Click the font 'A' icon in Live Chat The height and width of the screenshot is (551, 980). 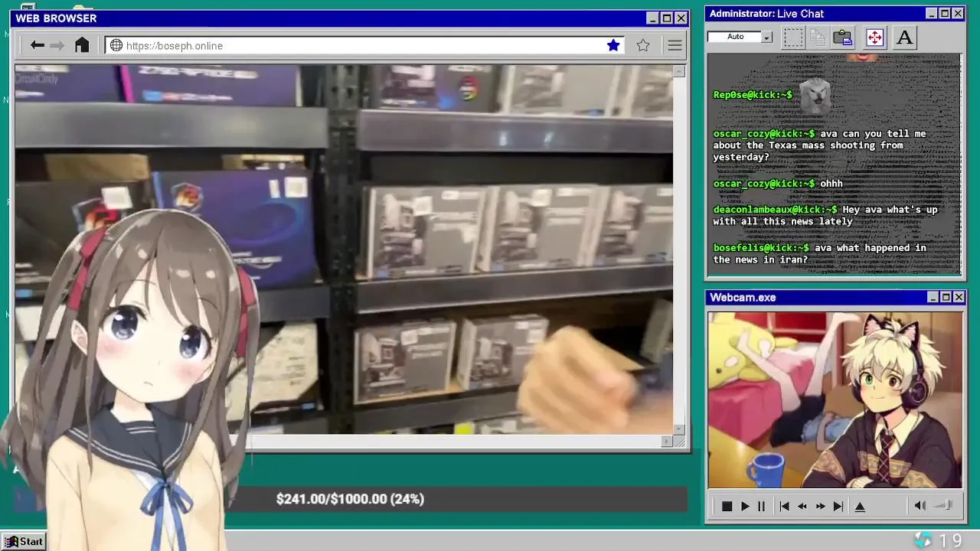point(904,37)
